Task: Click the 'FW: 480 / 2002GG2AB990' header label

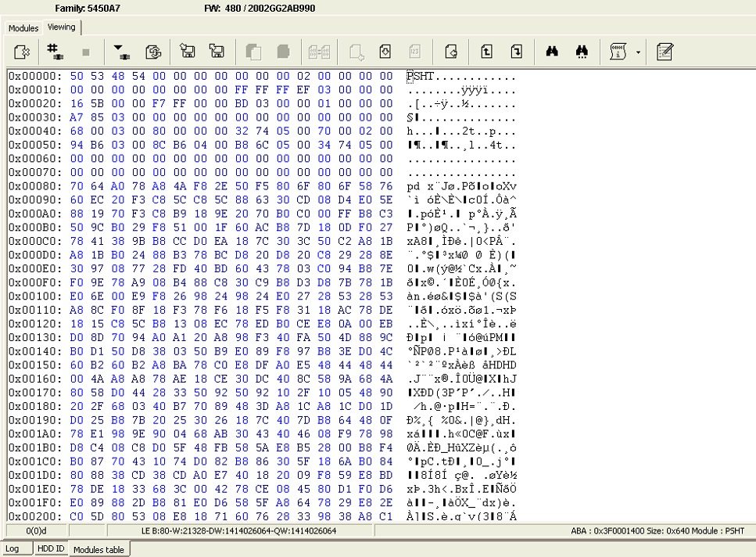Action: [260, 8]
